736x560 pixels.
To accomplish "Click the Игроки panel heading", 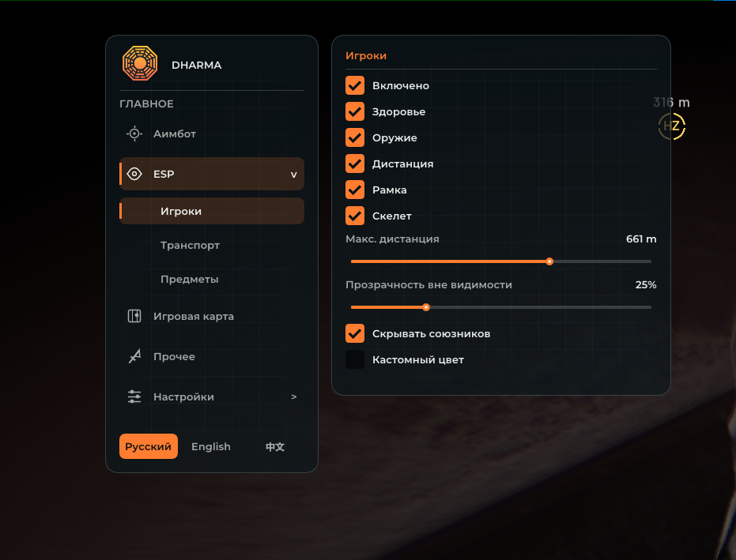I will pos(366,55).
